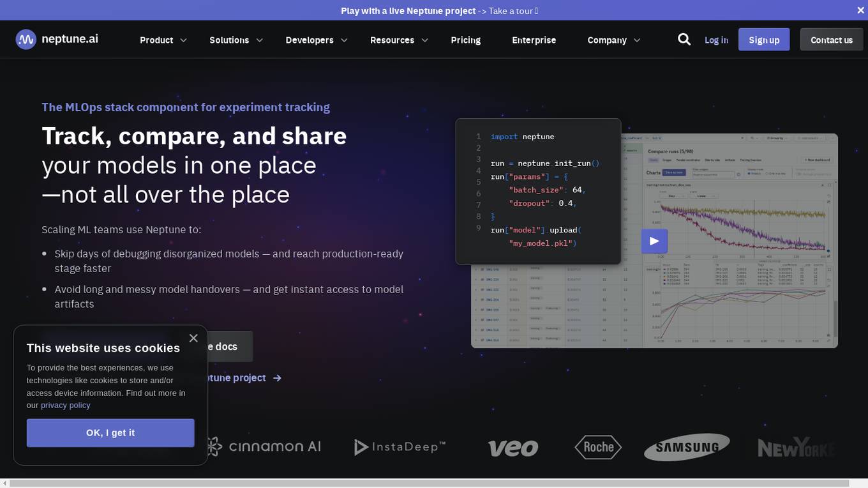Viewport: 868px width, 488px height.
Task: Click Scaling ML teams use Neptune text
Action: pos(121,229)
